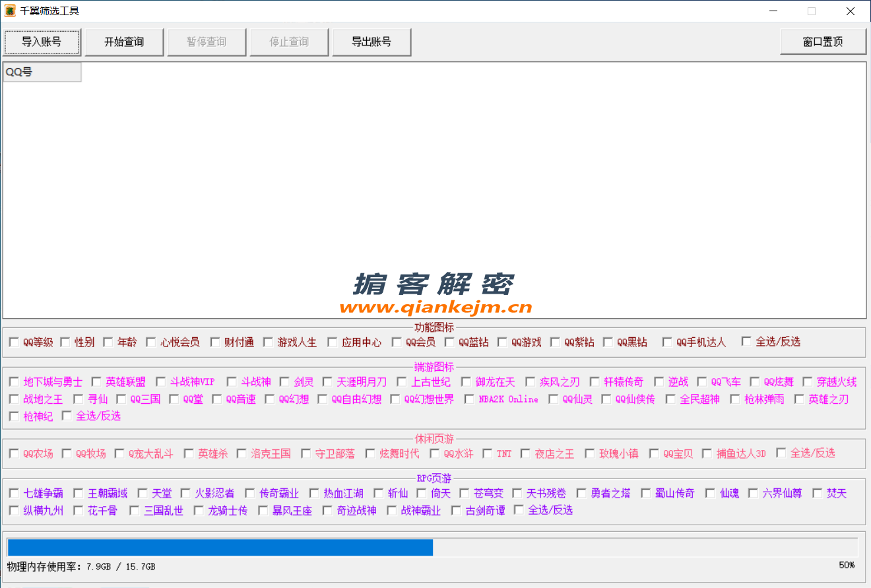
Task: Select the 蜀山传奇 checkbox
Action: (x=645, y=493)
